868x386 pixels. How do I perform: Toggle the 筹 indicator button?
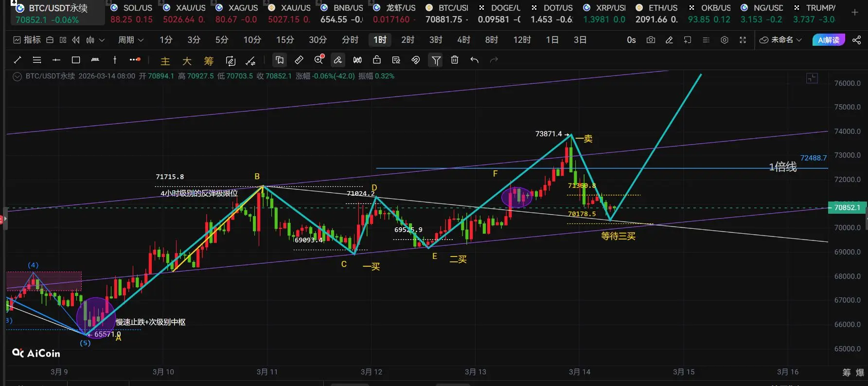[209, 61]
